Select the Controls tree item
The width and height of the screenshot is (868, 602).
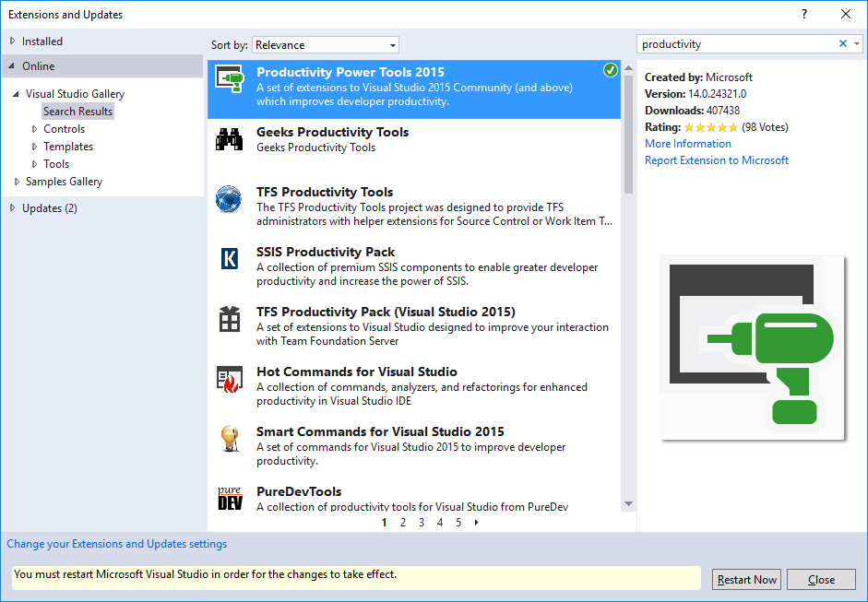pyautogui.click(x=65, y=129)
